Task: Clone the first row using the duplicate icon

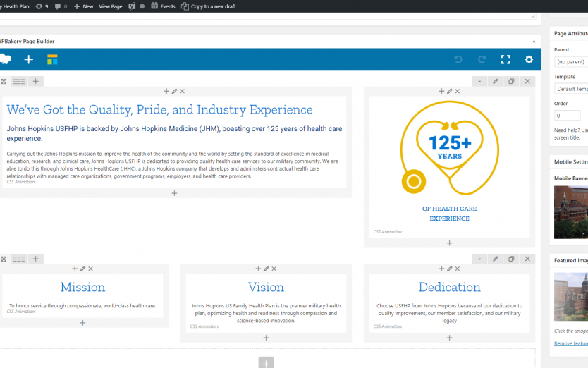Action: click(511, 82)
